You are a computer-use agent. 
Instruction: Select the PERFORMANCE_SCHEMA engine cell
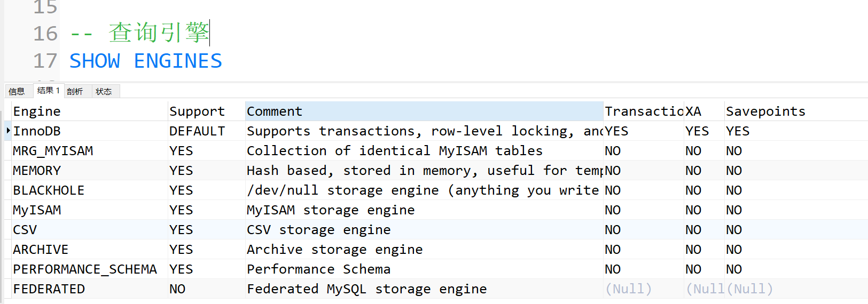[x=90, y=269]
